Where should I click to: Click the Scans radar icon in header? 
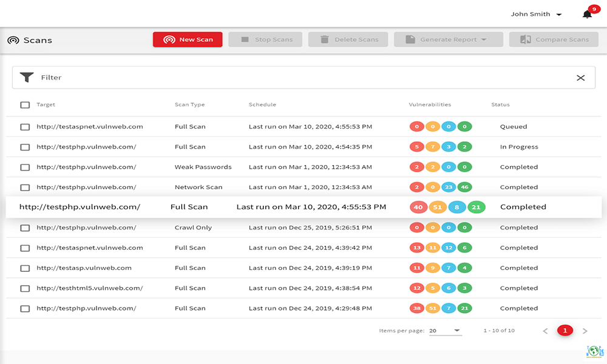[13, 40]
